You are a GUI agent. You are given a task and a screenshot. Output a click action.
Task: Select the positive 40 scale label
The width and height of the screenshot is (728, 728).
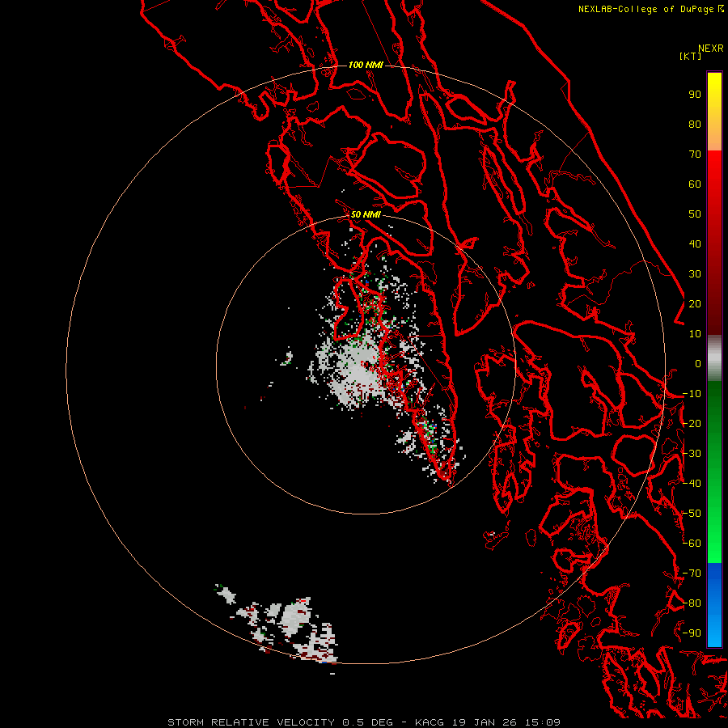tap(695, 244)
